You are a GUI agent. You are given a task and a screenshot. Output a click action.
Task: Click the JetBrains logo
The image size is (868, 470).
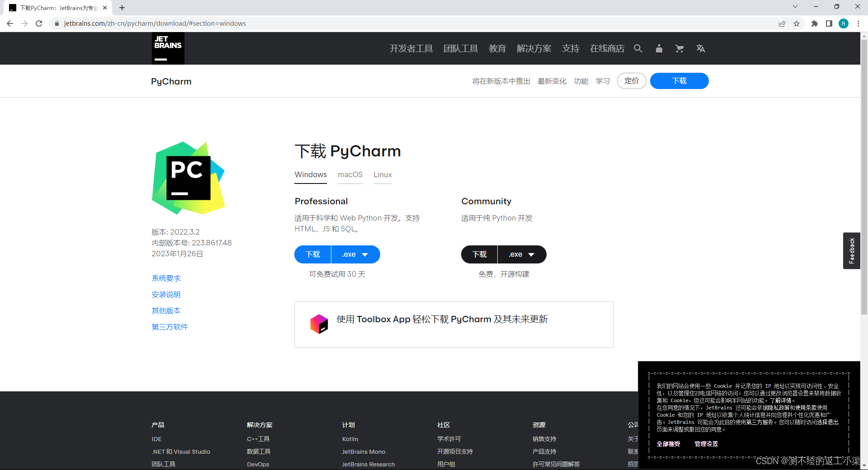click(168, 48)
